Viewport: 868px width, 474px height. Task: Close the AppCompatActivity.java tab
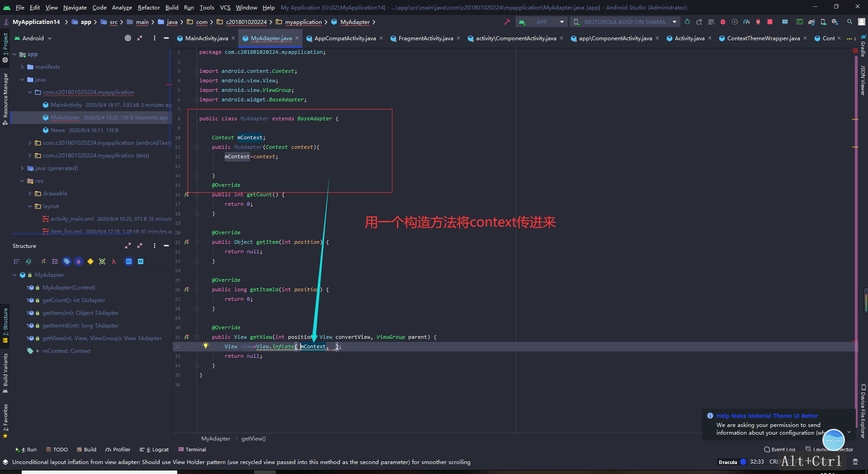[x=381, y=38]
